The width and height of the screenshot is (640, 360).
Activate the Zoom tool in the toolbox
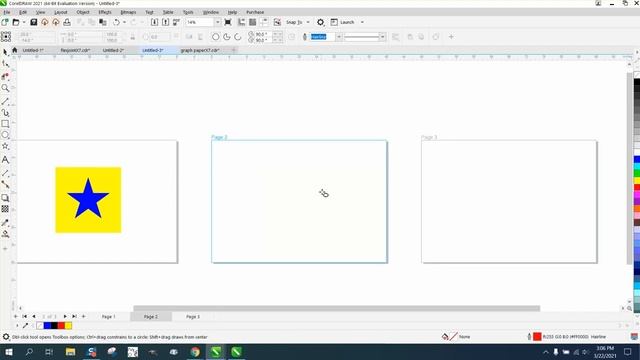(5, 88)
